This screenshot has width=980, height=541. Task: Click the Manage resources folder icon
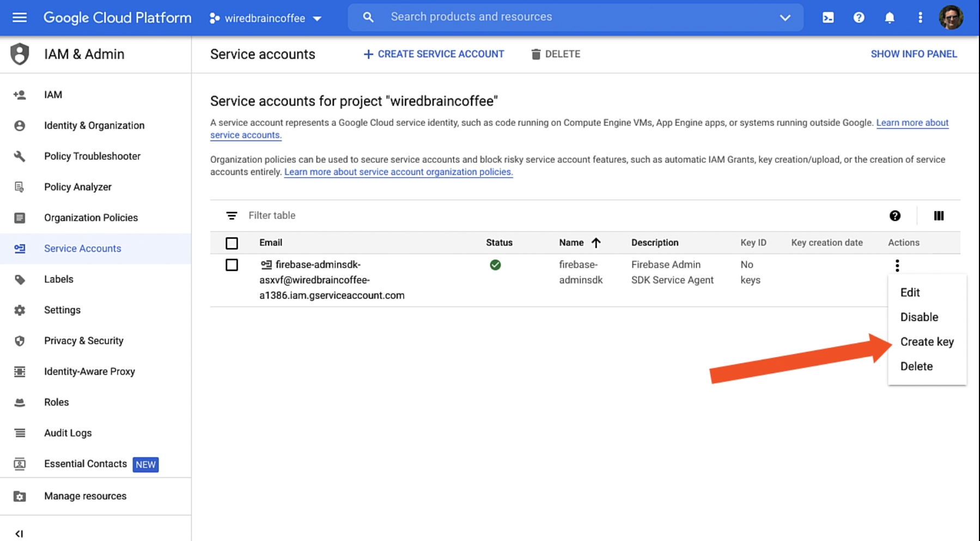coord(20,496)
